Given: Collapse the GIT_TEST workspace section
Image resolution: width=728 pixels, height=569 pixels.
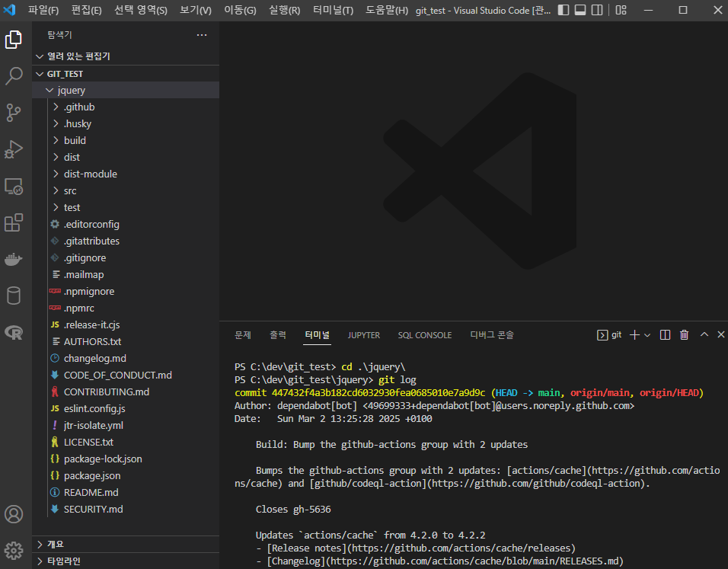Looking at the screenshot, I should pos(126,74).
